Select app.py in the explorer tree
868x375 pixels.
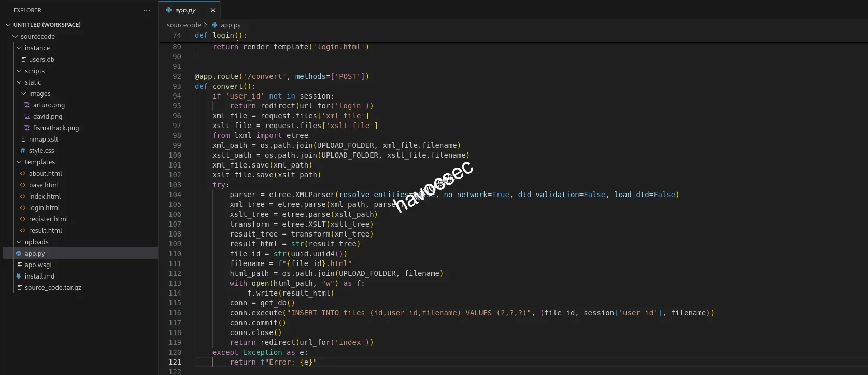pyautogui.click(x=80, y=254)
